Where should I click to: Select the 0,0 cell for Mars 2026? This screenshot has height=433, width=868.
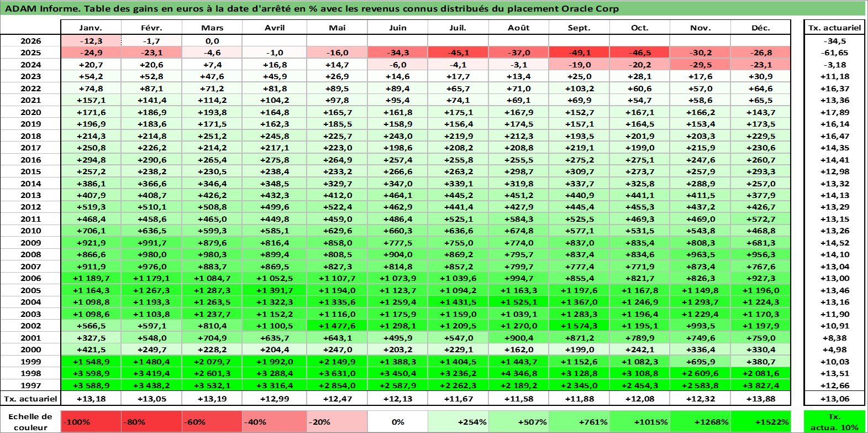tap(212, 41)
